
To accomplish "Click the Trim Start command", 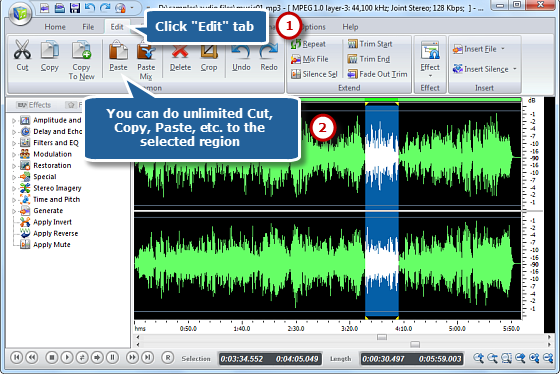I will click(x=370, y=44).
